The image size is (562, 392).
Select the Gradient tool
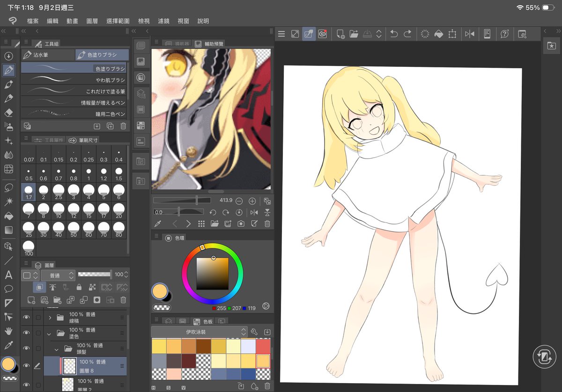[x=8, y=230]
